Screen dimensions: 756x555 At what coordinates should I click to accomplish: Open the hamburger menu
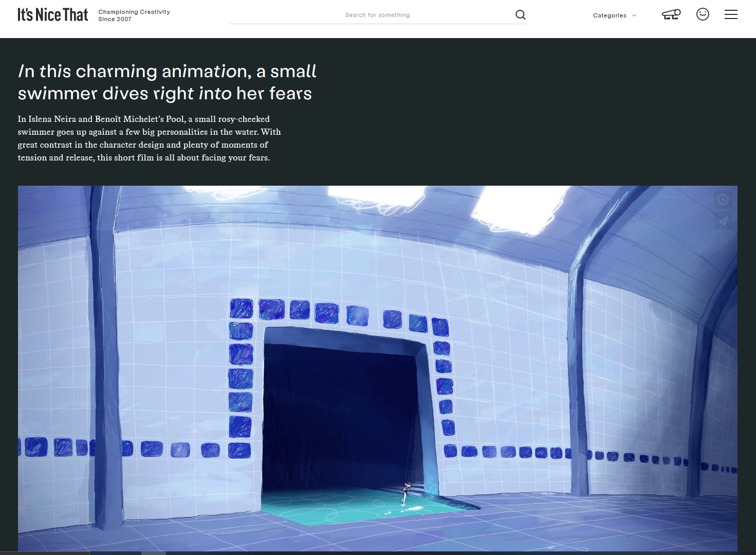(731, 14)
